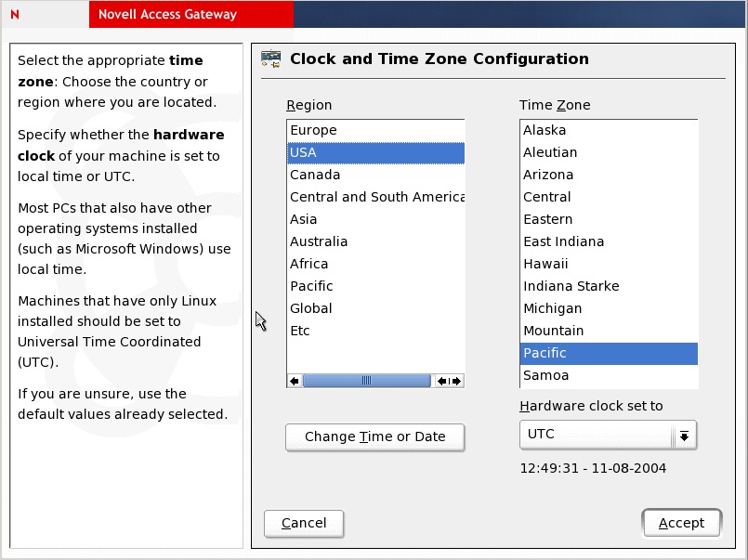Click the clock and time zone header icon
The height and width of the screenshot is (560, 748).
[271, 59]
